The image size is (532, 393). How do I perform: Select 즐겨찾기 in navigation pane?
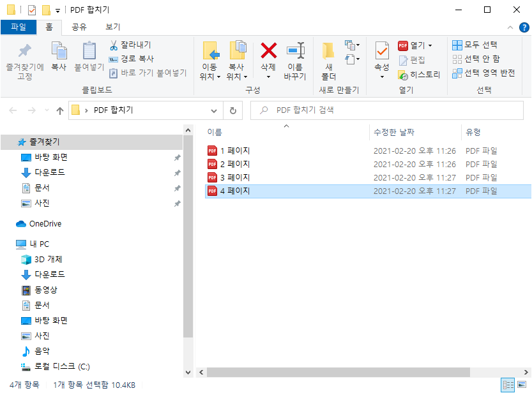[x=91, y=142]
